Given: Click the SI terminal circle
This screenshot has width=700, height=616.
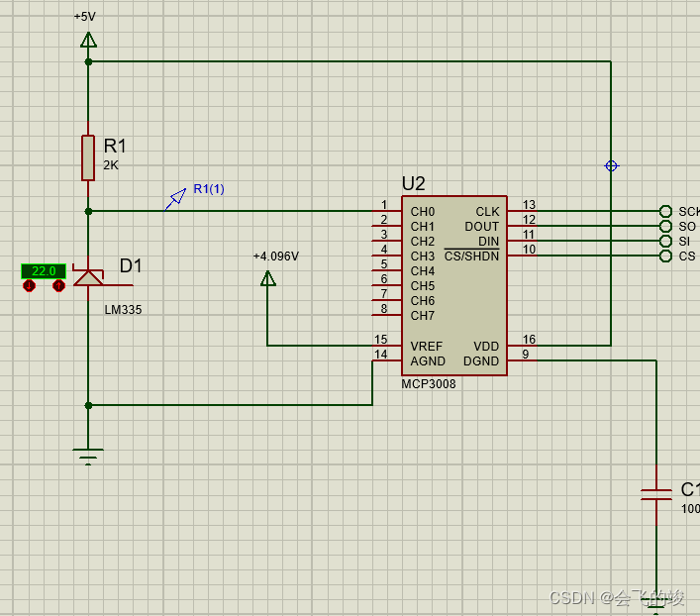Looking at the screenshot, I should 665,242.
